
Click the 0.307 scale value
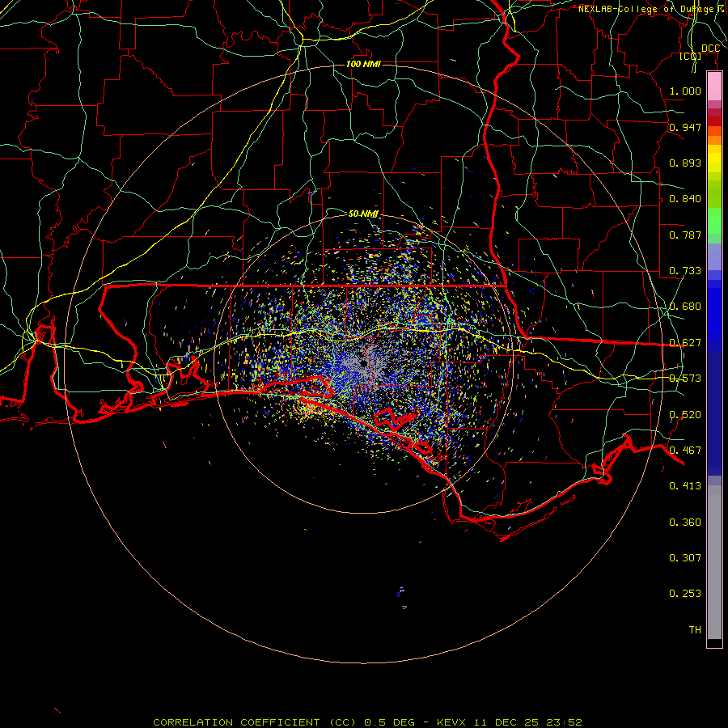685,557
